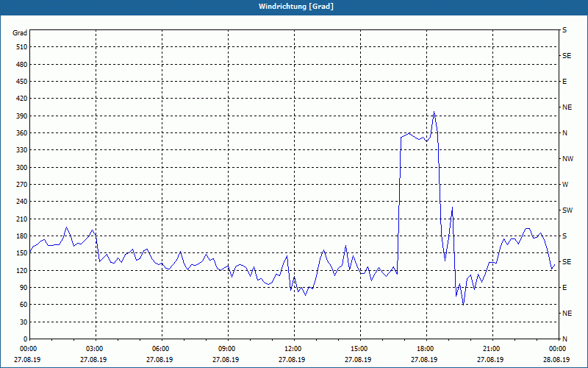Select the 180 y-axis value
Viewport: 588px width, 368px height.
pos(22,236)
